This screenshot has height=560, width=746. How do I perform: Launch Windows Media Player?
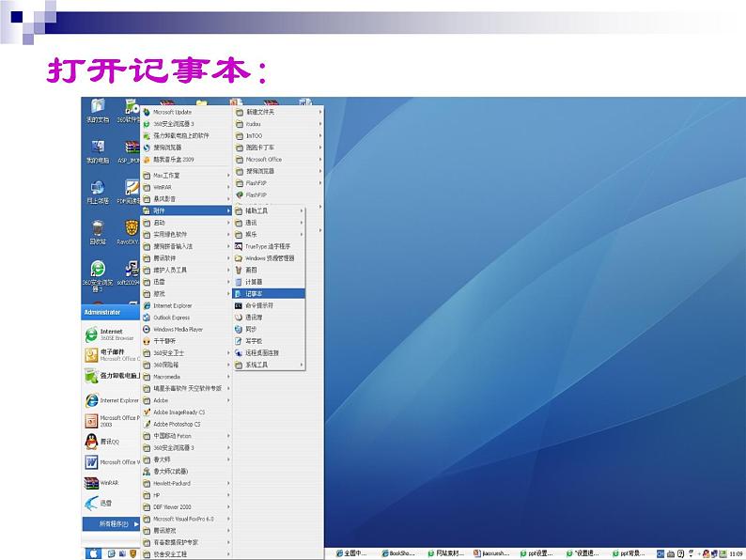186,329
